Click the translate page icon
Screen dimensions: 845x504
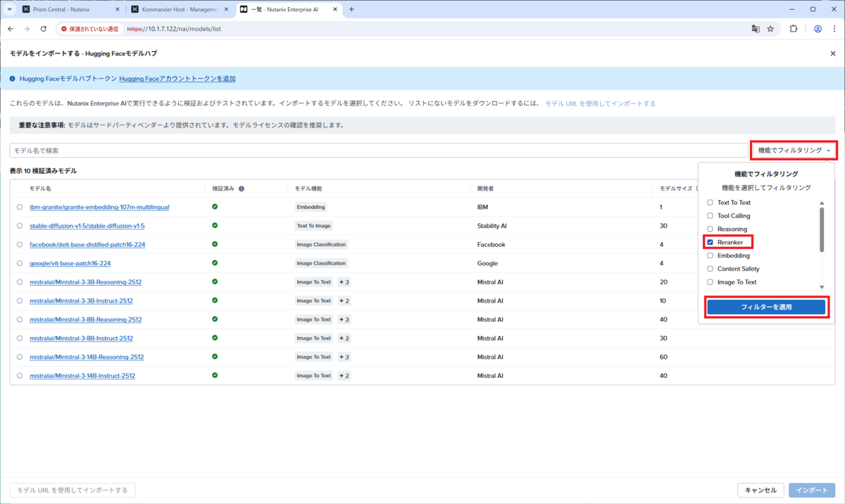[x=755, y=29]
